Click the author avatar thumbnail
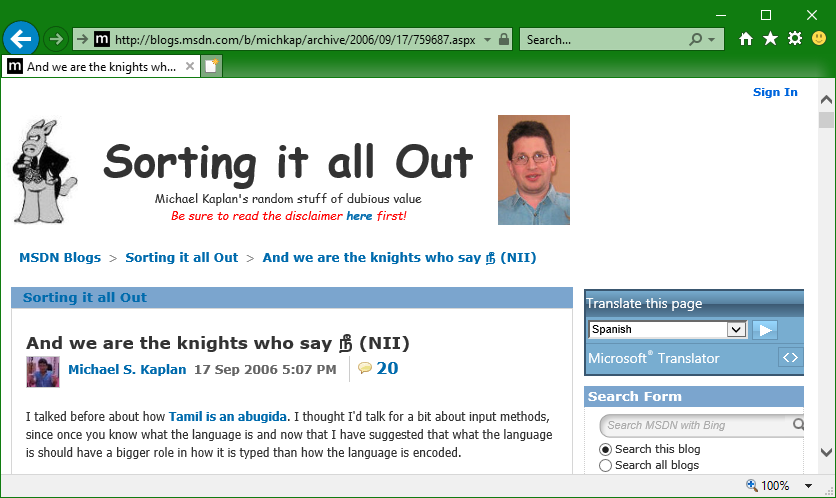This screenshot has height=498, width=836. 43,372
